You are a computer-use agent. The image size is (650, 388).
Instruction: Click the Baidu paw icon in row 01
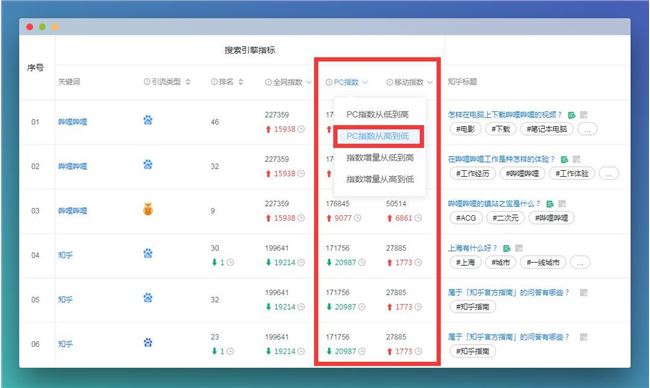point(148,120)
